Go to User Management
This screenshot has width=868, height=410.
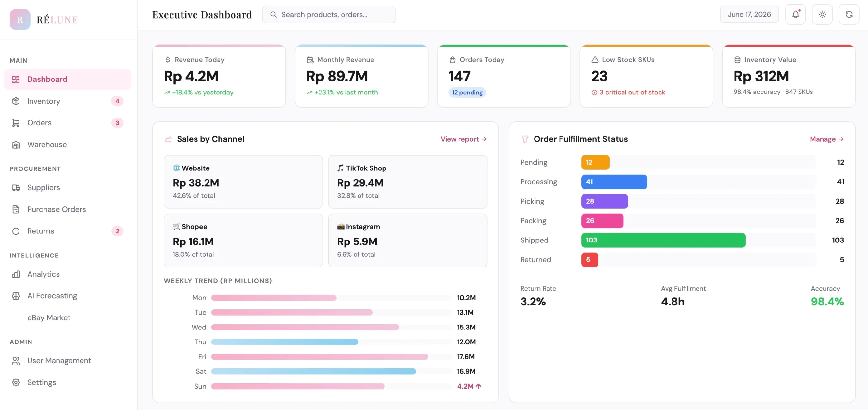67,360
